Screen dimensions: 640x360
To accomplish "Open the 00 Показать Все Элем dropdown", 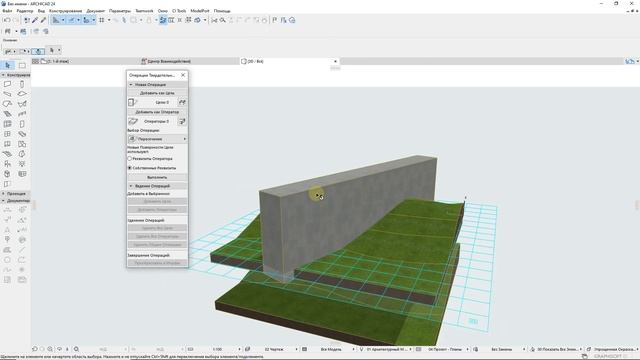I will (559, 349).
